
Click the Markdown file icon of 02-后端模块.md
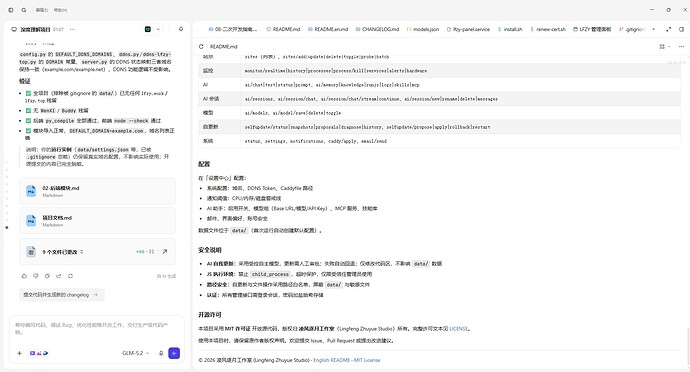pyautogui.click(x=31, y=191)
